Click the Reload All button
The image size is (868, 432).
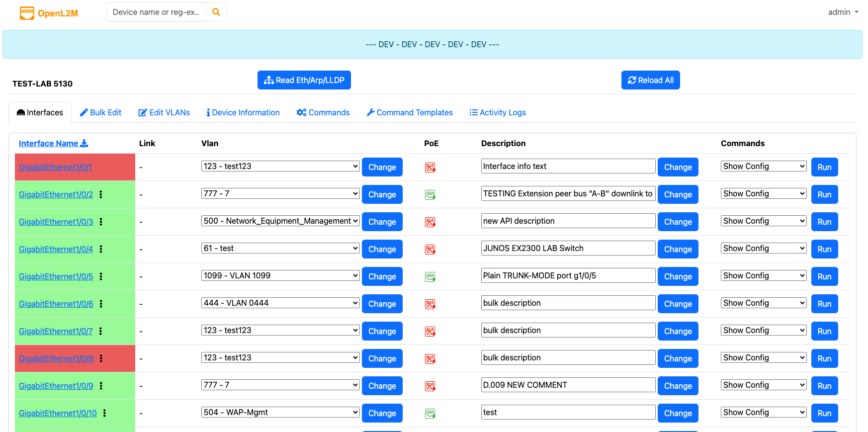pos(651,80)
